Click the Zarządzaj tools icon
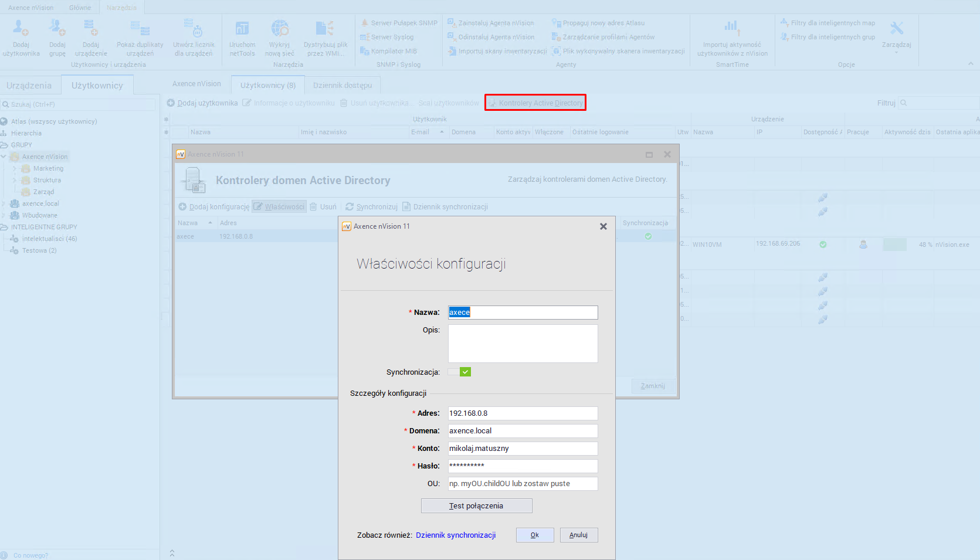Viewport: 980px width, 560px height. pyautogui.click(x=896, y=28)
